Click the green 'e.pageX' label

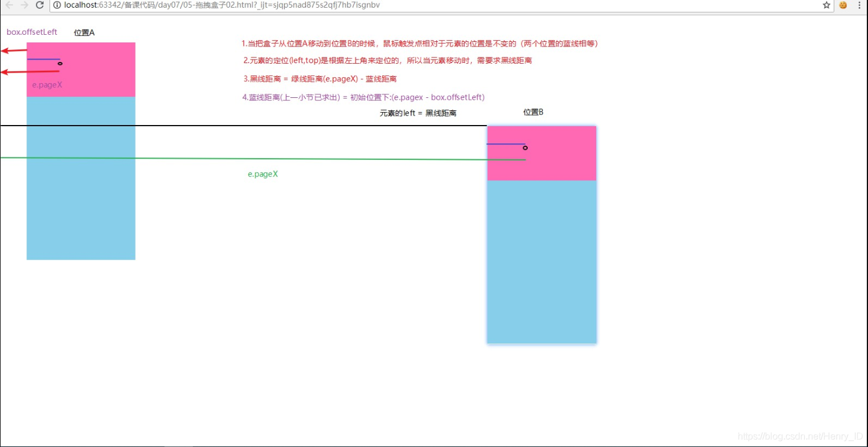[x=263, y=174]
